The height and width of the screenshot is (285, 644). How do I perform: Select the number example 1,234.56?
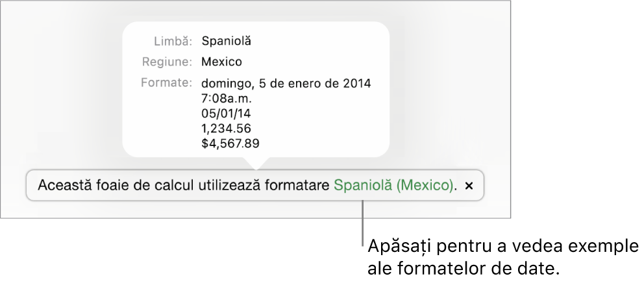227,129
